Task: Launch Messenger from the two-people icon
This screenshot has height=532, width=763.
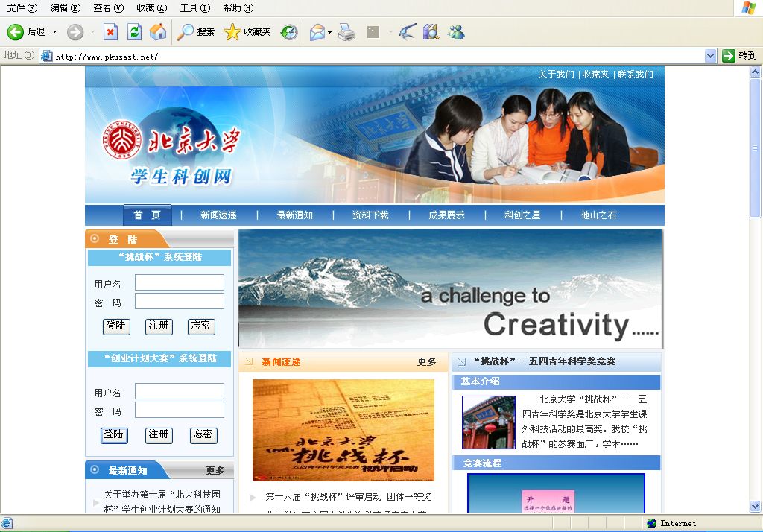Action: (x=457, y=32)
